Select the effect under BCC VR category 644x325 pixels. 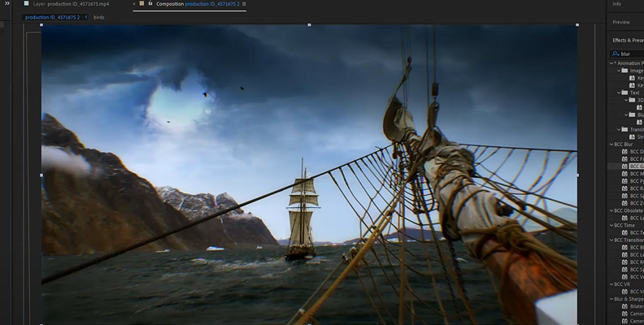click(636, 292)
